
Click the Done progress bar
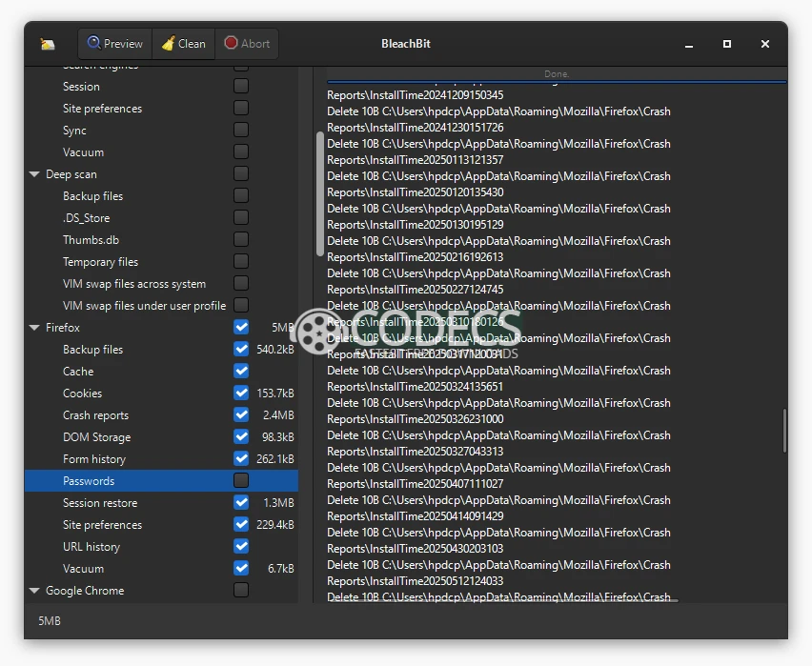[x=557, y=74]
